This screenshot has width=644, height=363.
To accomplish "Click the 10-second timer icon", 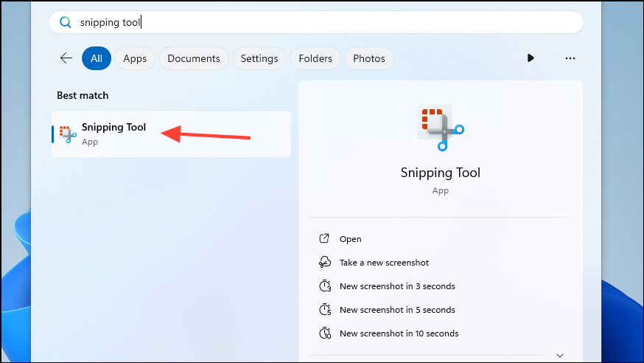I will click(325, 333).
